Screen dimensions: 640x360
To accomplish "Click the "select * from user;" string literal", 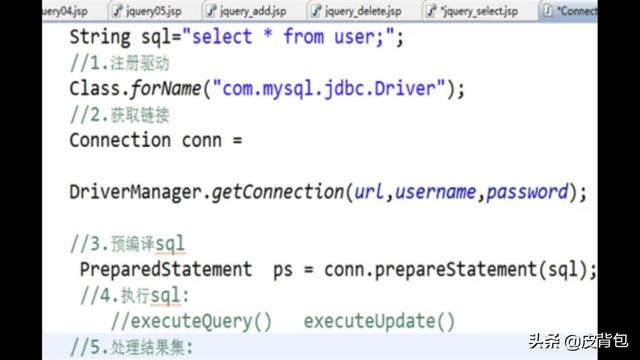I will pyautogui.click(x=289, y=37).
